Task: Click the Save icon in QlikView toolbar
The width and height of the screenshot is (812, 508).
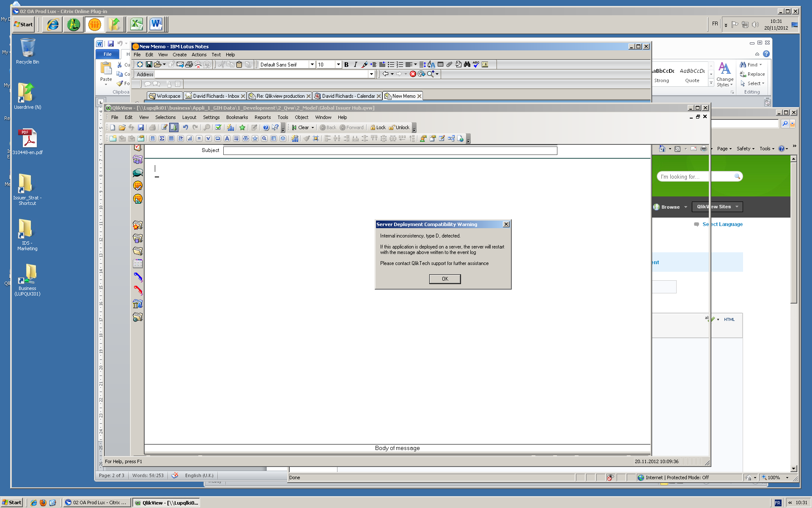Action: 141,127
